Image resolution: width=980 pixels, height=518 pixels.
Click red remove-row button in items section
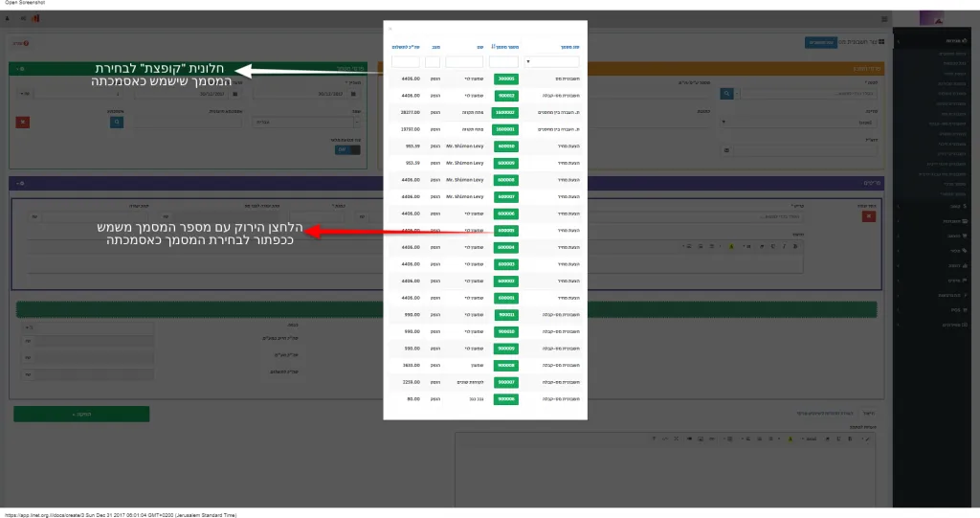click(868, 216)
